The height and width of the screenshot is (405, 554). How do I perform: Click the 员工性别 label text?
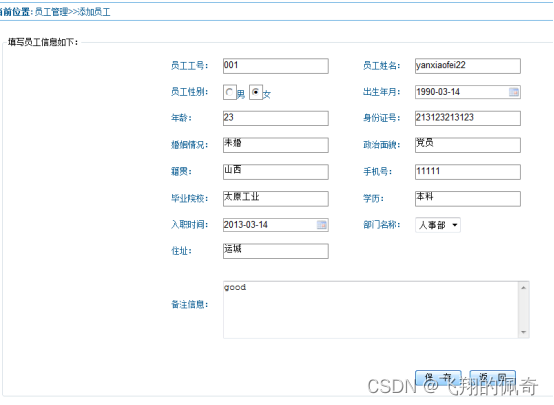(x=189, y=92)
